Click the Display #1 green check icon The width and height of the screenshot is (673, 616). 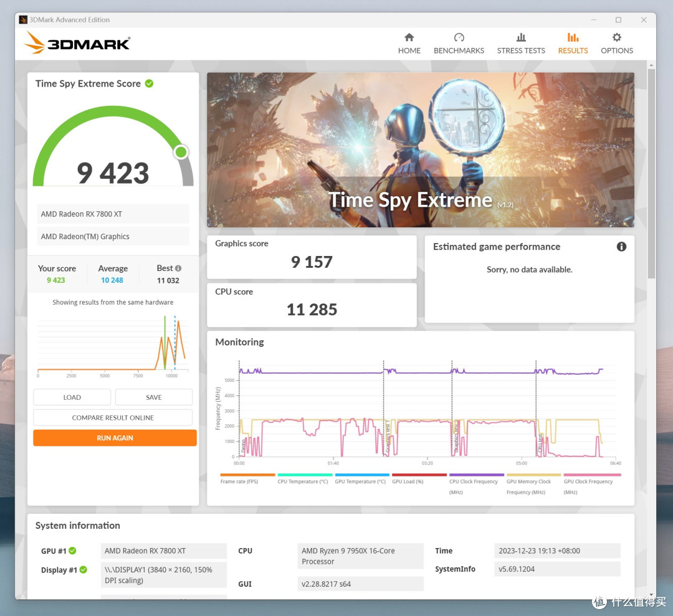point(84,570)
